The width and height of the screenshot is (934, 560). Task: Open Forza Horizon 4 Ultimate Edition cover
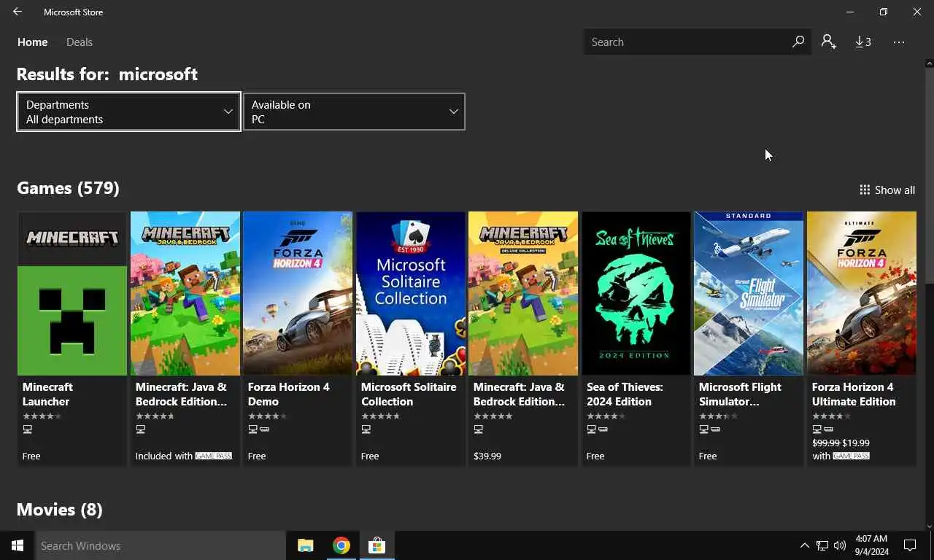pos(862,293)
